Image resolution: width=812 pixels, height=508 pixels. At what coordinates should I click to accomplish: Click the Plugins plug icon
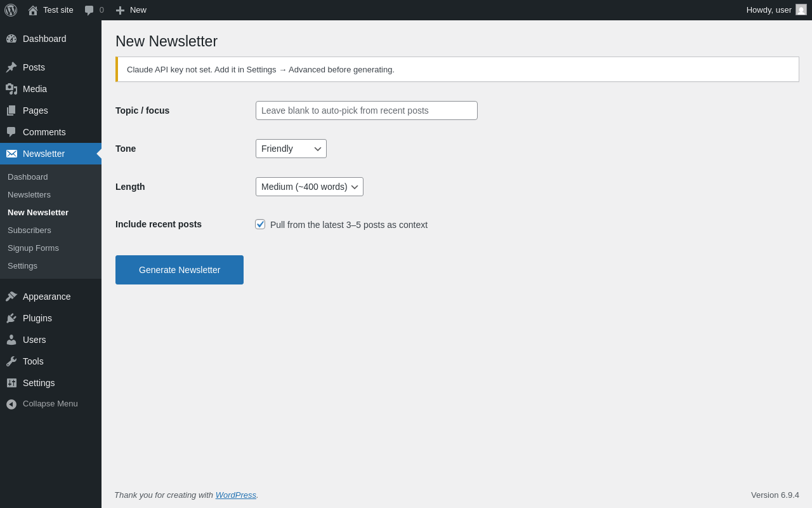[x=11, y=318]
